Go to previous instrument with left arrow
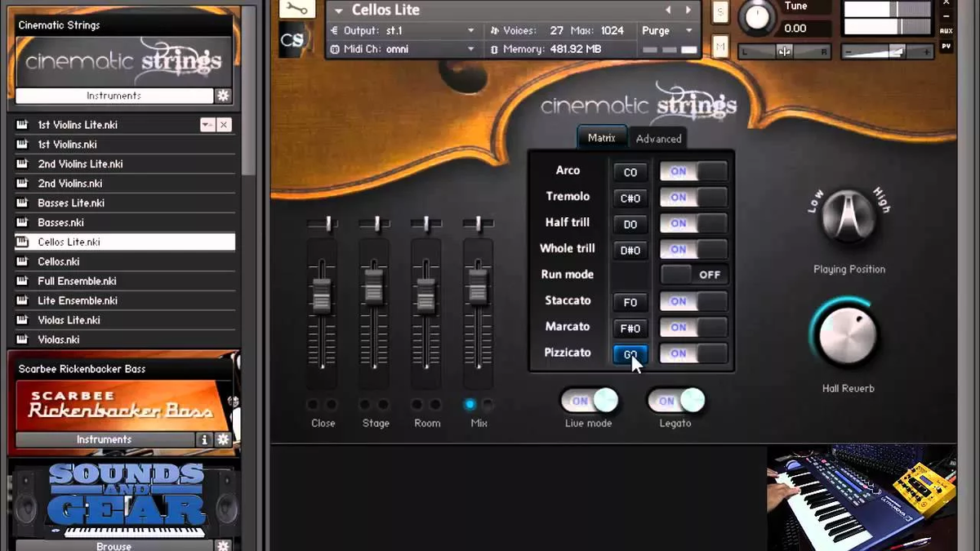 click(668, 10)
